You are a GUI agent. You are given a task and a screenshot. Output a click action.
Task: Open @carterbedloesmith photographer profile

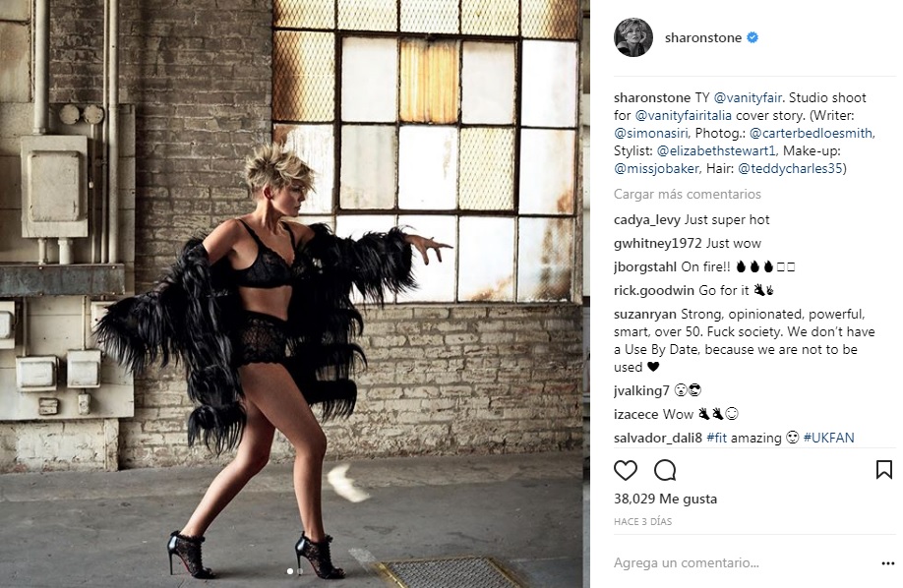[812, 134]
